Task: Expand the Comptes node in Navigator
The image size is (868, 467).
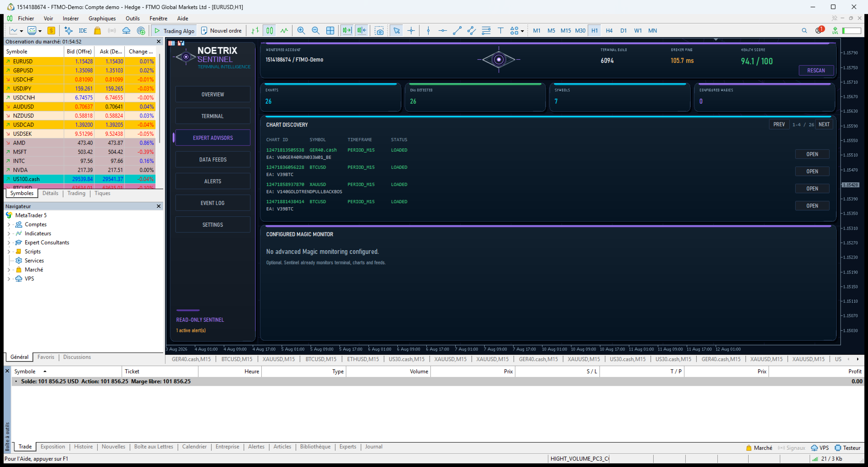Action: coord(9,224)
